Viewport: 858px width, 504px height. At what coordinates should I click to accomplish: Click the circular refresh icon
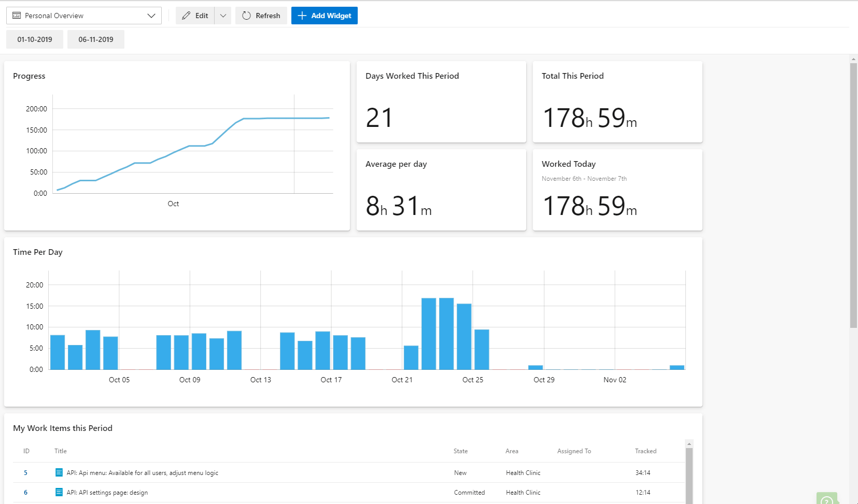coord(247,16)
